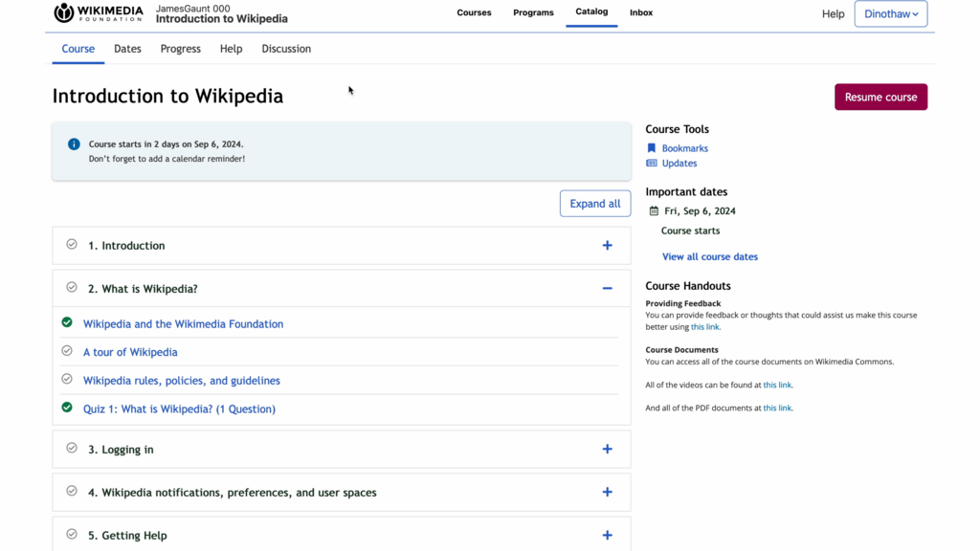The width and height of the screenshot is (980, 551).
Task: Open the Inbox menu item
Action: point(641,12)
